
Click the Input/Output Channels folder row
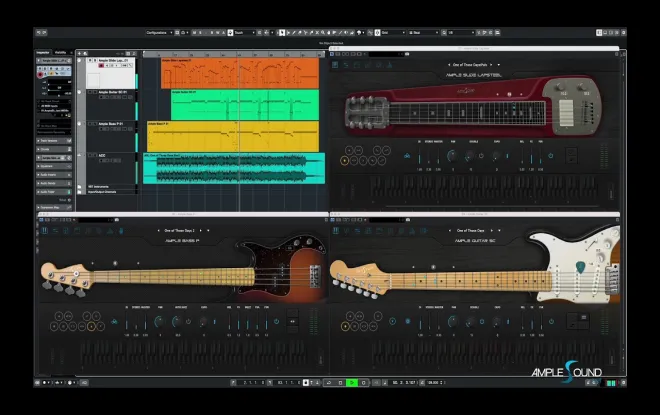(111, 192)
